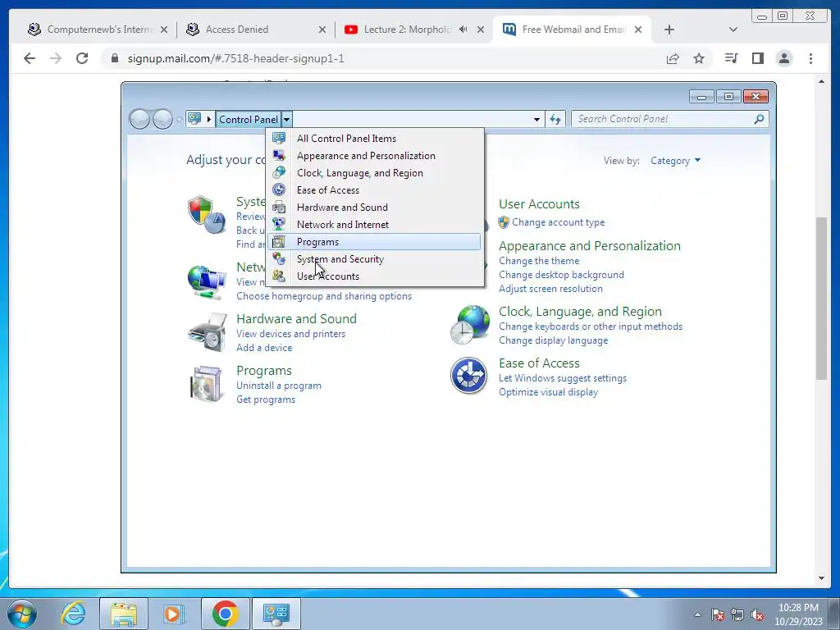Click Change display language link
This screenshot has height=630, width=840.
[x=554, y=340]
